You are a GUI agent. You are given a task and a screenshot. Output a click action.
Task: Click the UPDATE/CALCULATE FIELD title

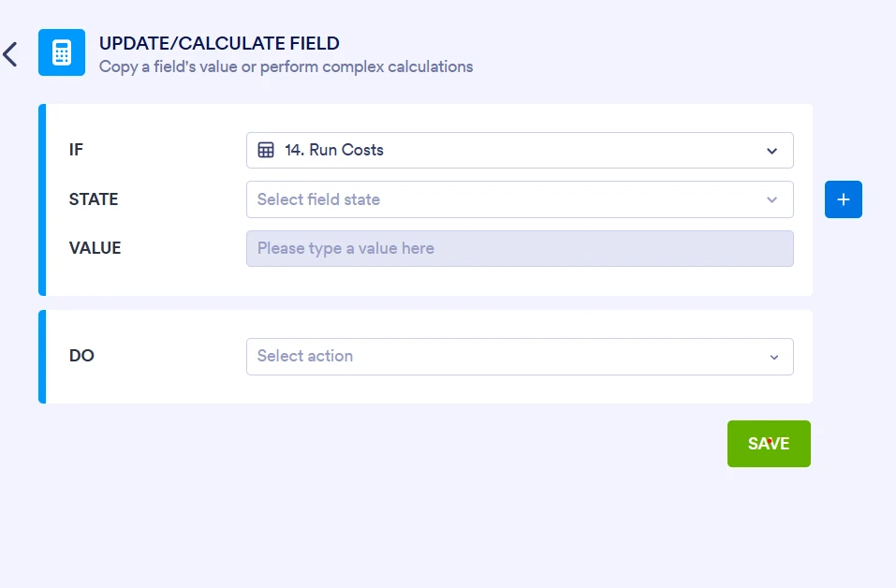tap(219, 43)
